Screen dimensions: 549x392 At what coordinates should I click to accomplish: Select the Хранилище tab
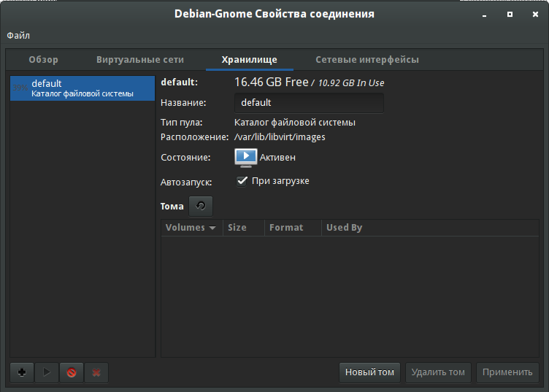pos(249,60)
